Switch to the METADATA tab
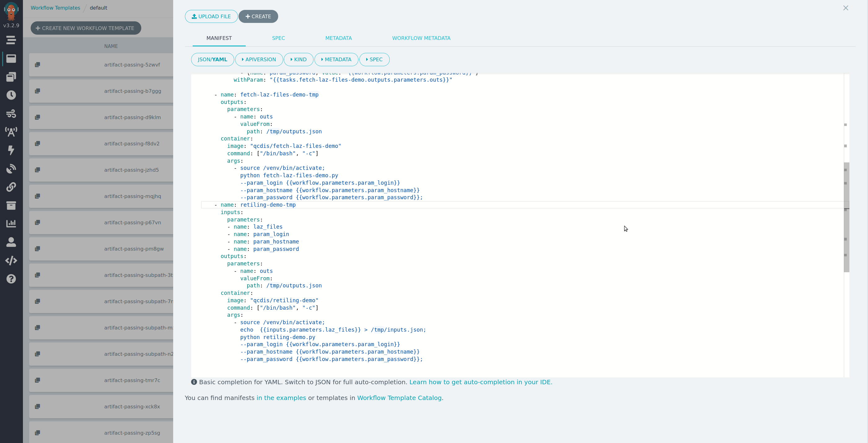The image size is (868, 443). [338, 38]
